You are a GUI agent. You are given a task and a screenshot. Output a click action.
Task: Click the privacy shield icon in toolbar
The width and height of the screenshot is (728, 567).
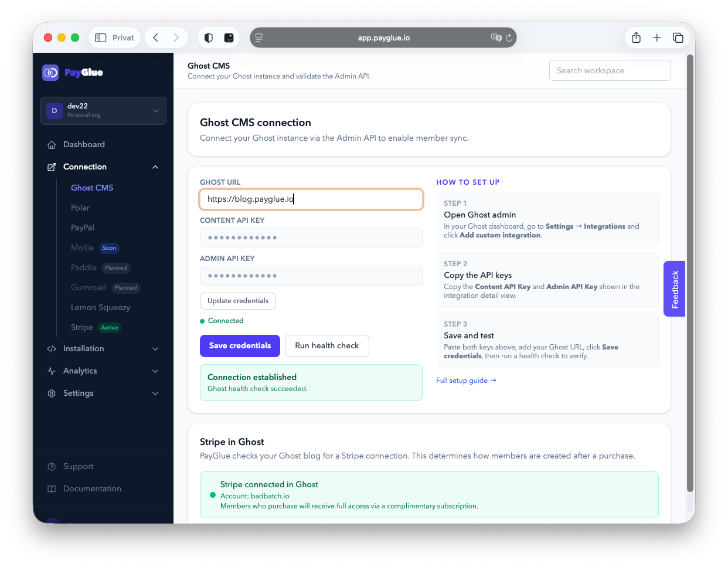click(x=209, y=38)
